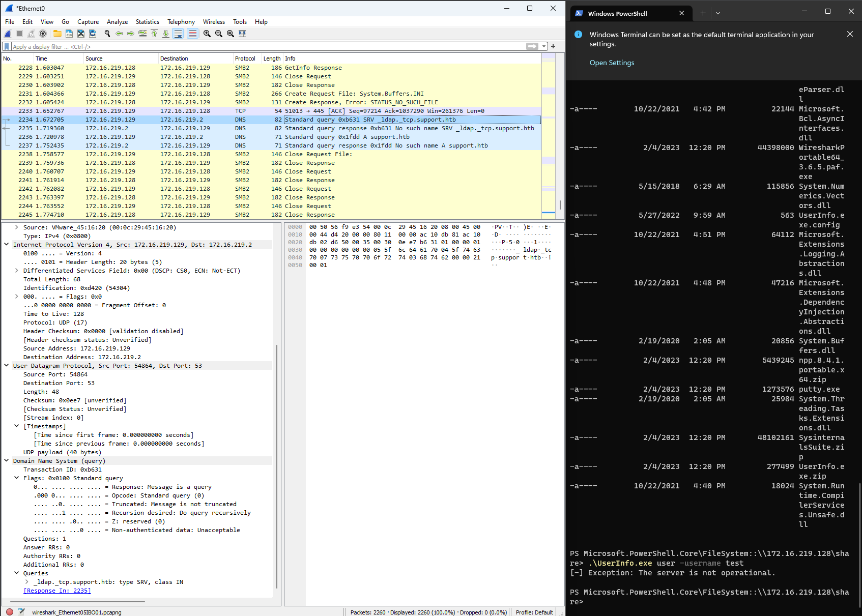Click Open Settings link in PowerShell
This screenshot has width=862, height=616.
pos(612,63)
